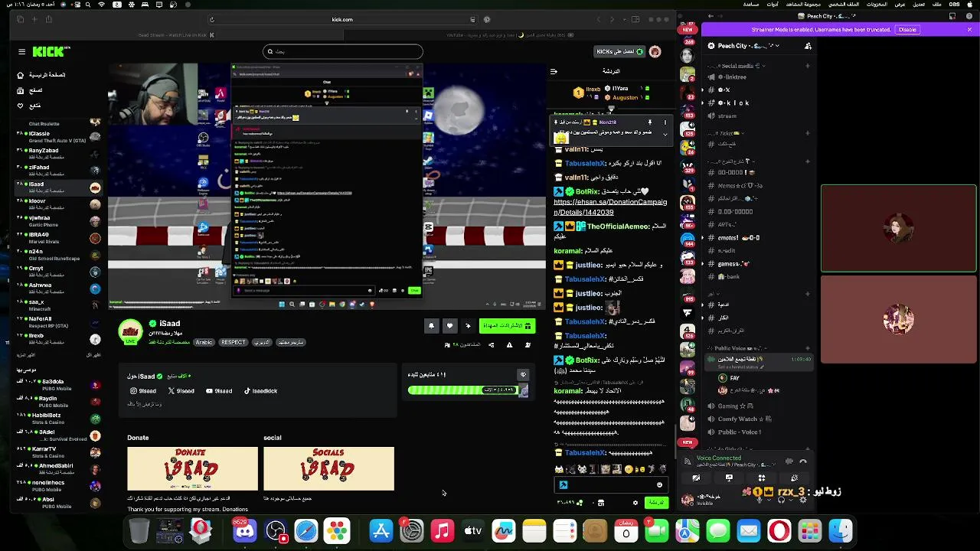Click the green-bordered participant video tile

tap(899, 228)
